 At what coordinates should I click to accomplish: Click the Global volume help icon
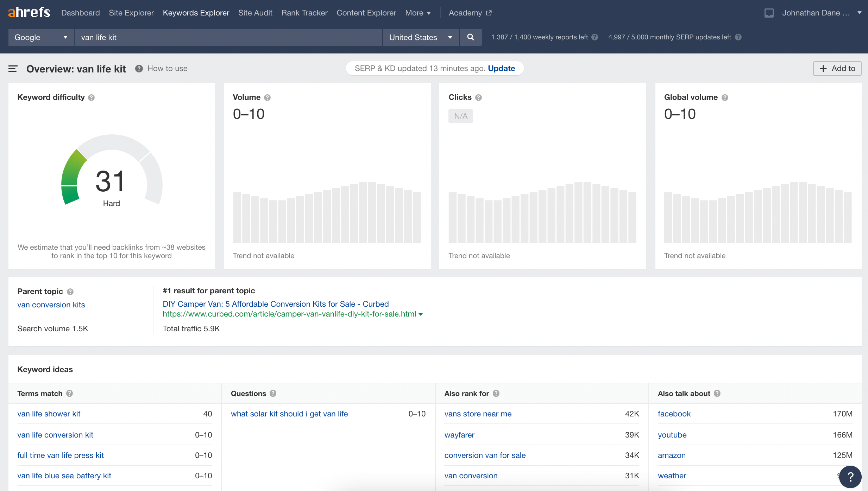click(x=725, y=97)
